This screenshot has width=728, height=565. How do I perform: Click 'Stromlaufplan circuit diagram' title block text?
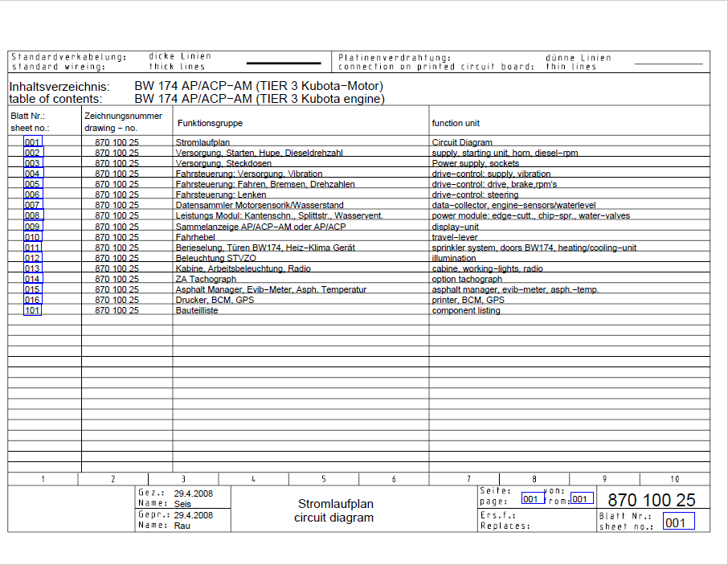click(335, 510)
